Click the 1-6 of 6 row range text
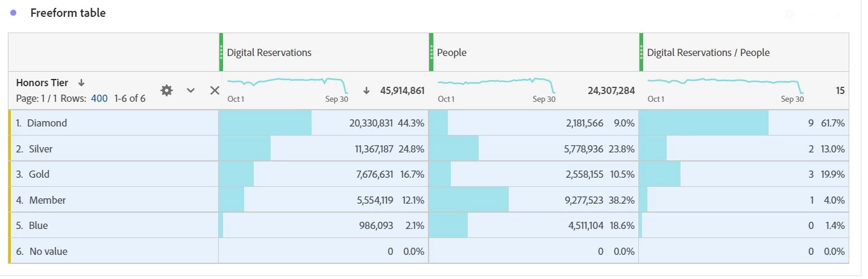The width and height of the screenshot is (868, 279). pos(130,98)
